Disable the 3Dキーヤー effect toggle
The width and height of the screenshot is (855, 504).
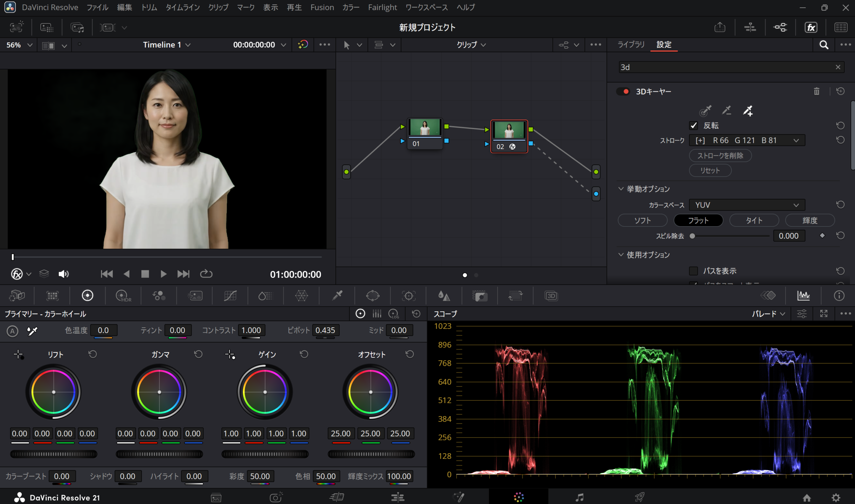pyautogui.click(x=623, y=92)
